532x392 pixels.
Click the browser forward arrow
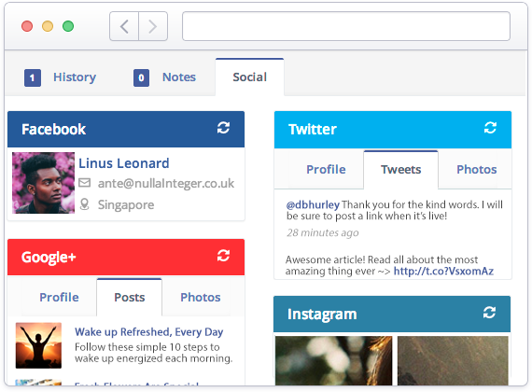pyautogui.click(x=153, y=26)
